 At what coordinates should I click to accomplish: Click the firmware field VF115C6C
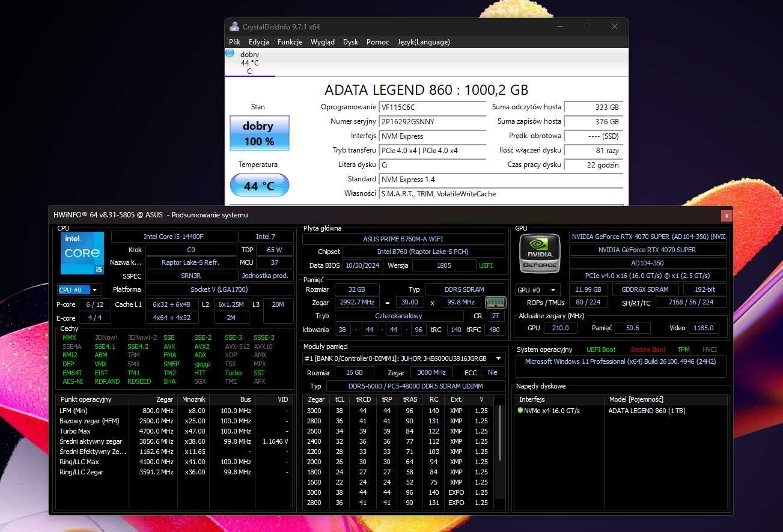pyautogui.click(x=433, y=107)
